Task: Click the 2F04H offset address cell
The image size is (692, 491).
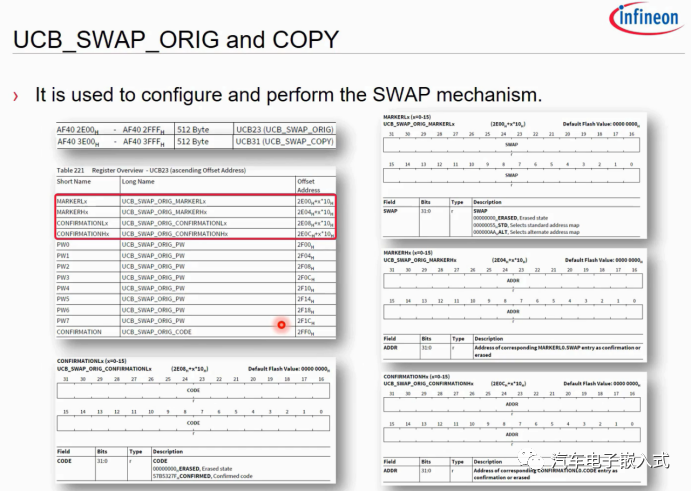Action: pos(305,256)
